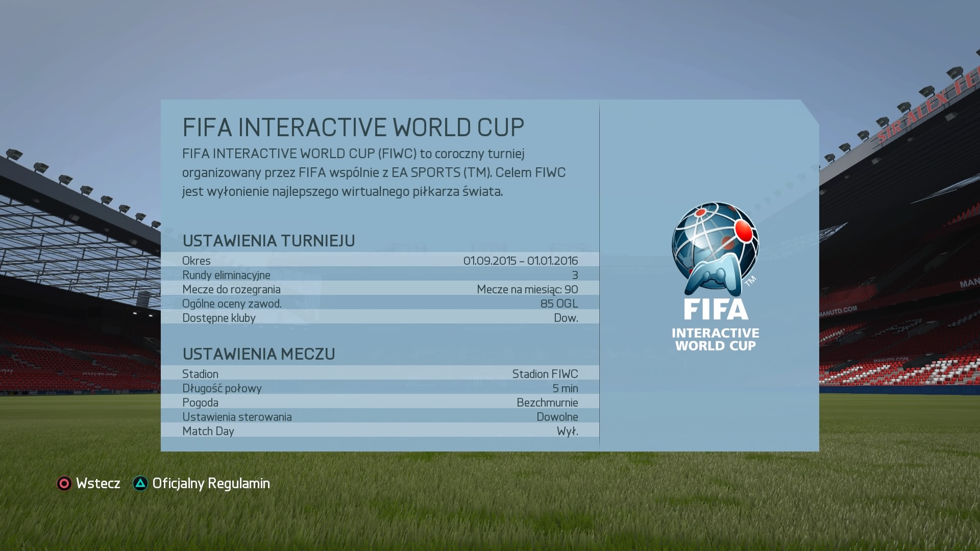This screenshot has height=551, width=980.
Task: Select the Pogoda weather row
Action: [x=380, y=403]
